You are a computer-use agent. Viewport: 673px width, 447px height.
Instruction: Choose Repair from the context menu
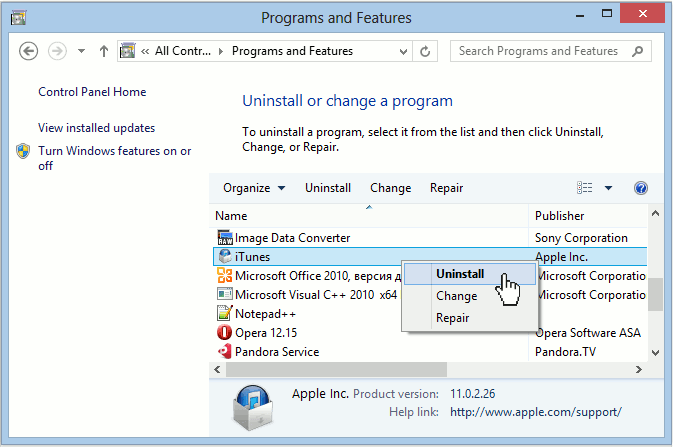coord(470,318)
